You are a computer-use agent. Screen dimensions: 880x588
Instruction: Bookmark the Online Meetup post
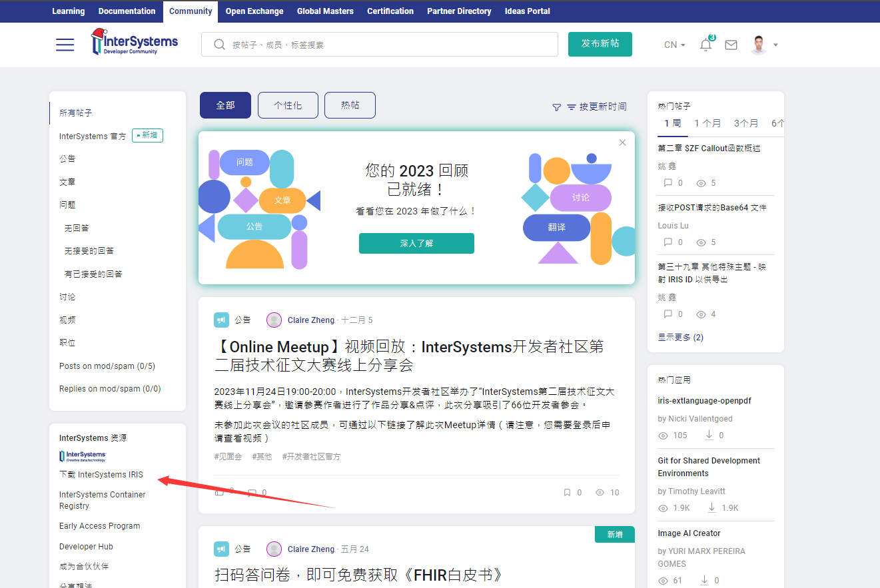click(567, 493)
